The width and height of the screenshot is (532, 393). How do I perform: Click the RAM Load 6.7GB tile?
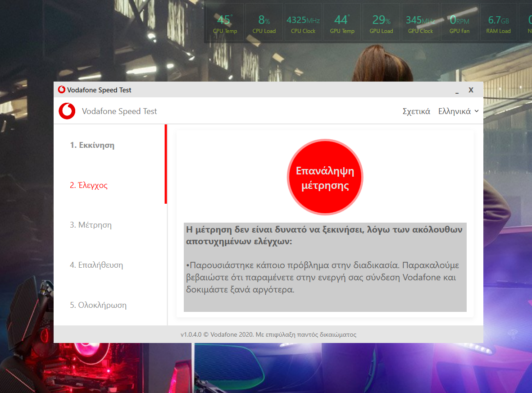click(x=498, y=23)
